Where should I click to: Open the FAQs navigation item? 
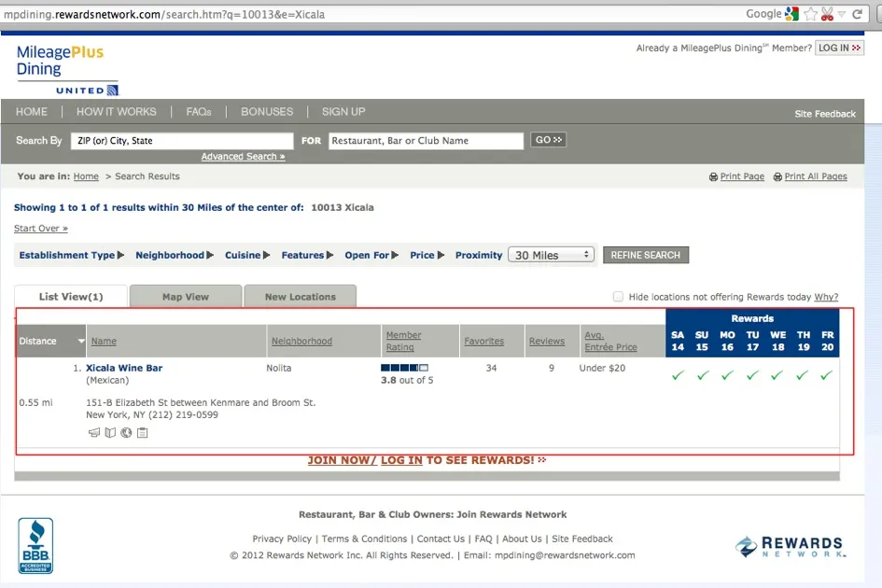(x=199, y=111)
